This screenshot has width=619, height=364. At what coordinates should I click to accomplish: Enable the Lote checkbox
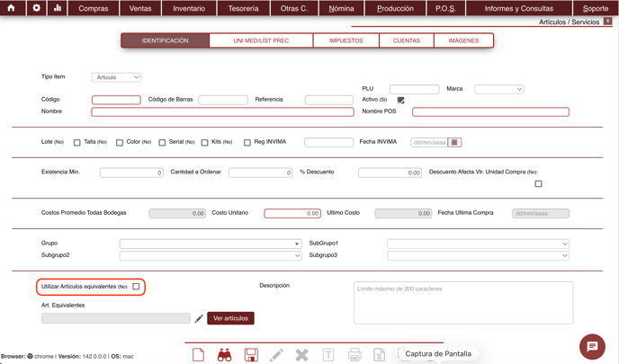click(77, 143)
